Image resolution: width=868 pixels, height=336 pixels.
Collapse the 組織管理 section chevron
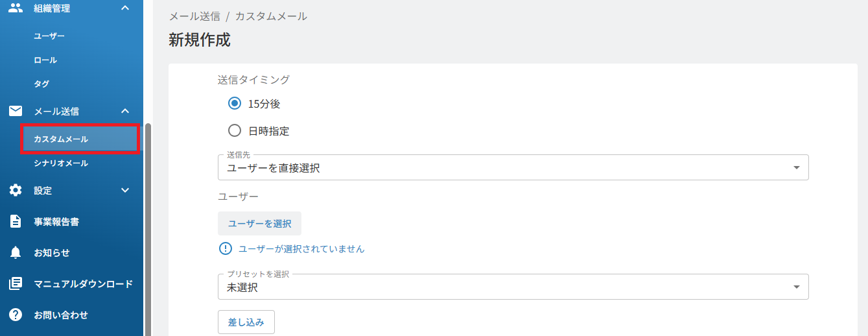tap(125, 8)
